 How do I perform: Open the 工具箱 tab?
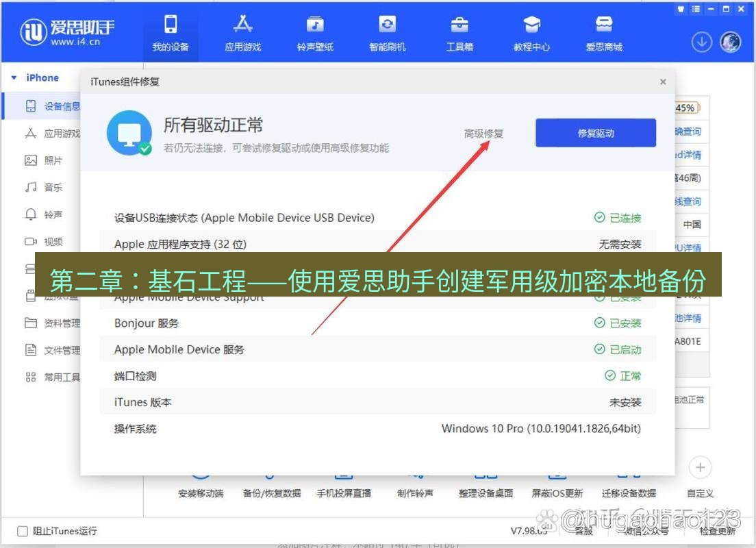click(459, 33)
